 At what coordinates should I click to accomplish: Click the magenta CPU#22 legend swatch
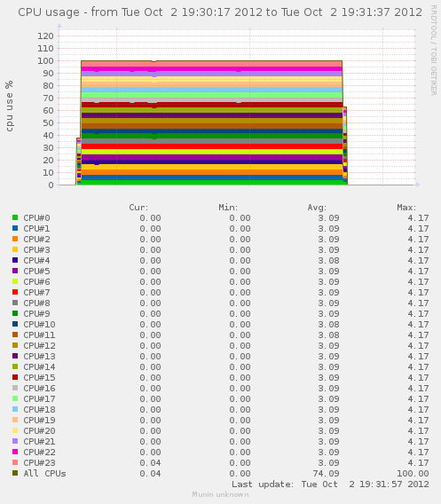tap(15, 452)
